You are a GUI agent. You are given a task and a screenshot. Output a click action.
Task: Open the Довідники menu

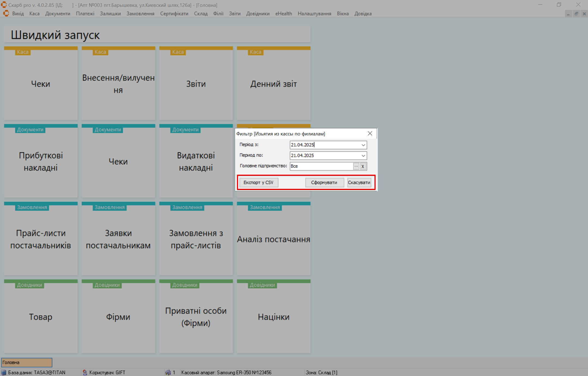pyautogui.click(x=258, y=14)
